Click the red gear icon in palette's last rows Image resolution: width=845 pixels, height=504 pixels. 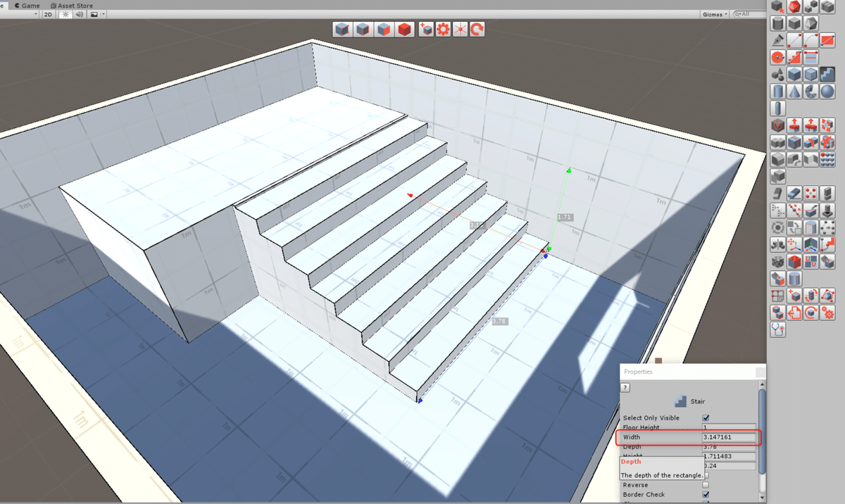[x=827, y=312]
